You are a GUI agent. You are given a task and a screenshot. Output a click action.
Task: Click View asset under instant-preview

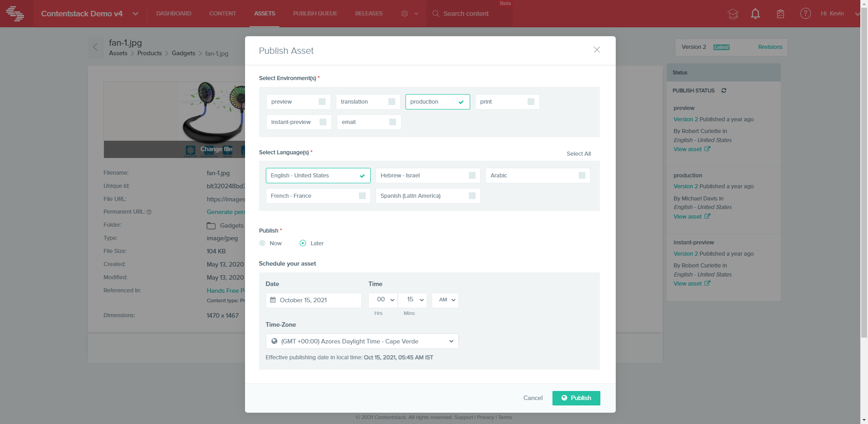[688, 283]
